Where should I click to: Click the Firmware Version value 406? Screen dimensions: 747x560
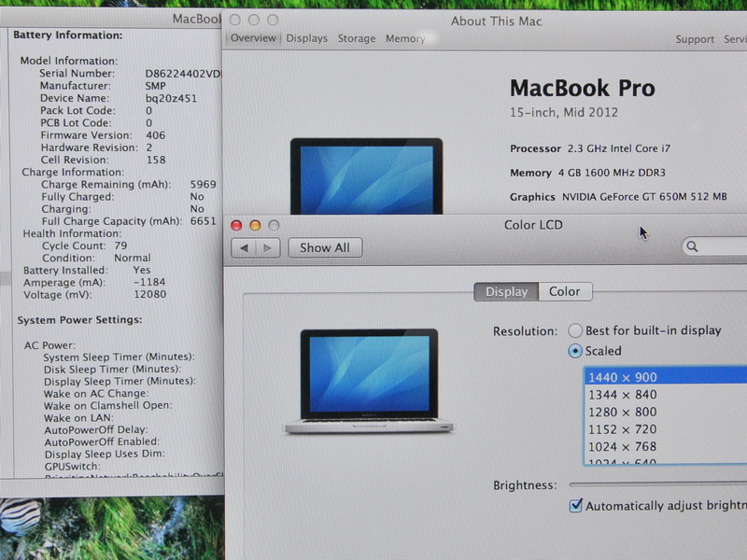coord(155,135)
